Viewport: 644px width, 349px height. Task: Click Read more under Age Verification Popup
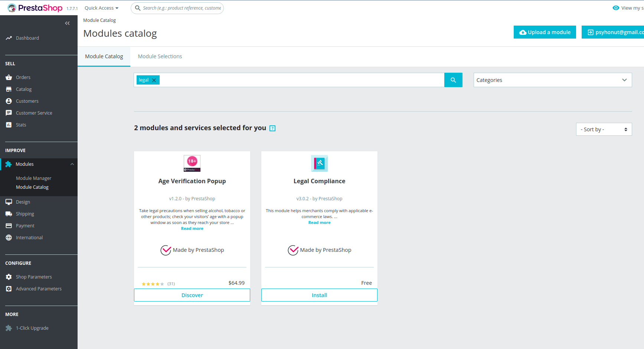192,229
